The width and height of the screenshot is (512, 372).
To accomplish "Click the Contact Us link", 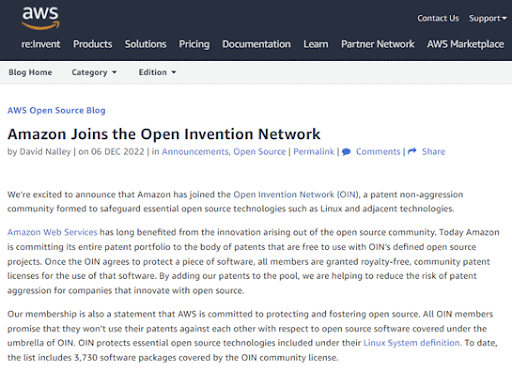I will click(x=438, y=18).
